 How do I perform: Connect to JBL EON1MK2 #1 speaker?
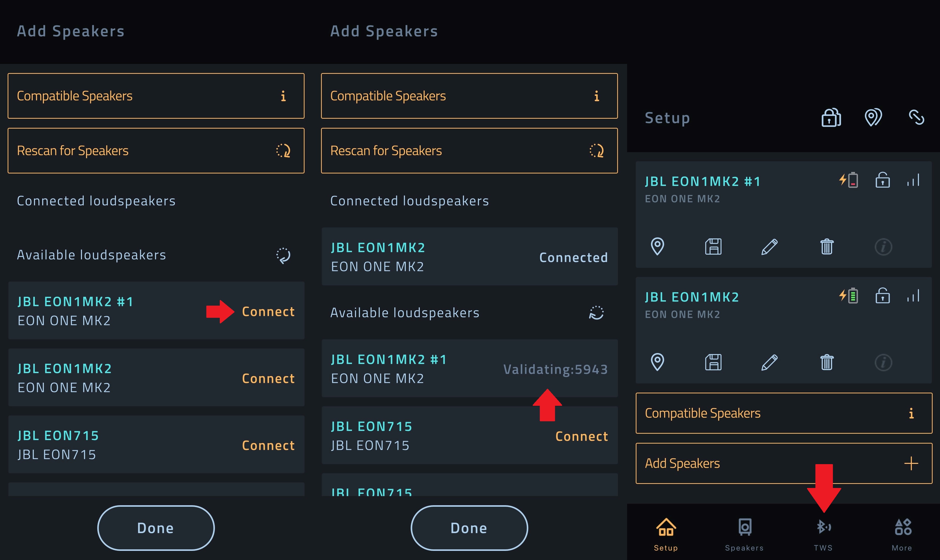268,312
